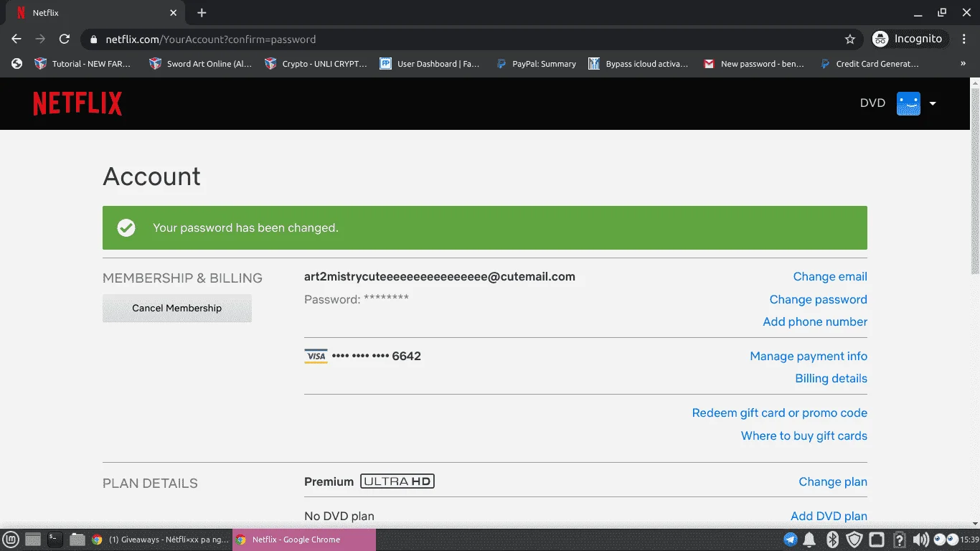The height and width of the screenshot is (551, 980).
Task: Bookmark this page with the star icon
Action: [850, 39]
